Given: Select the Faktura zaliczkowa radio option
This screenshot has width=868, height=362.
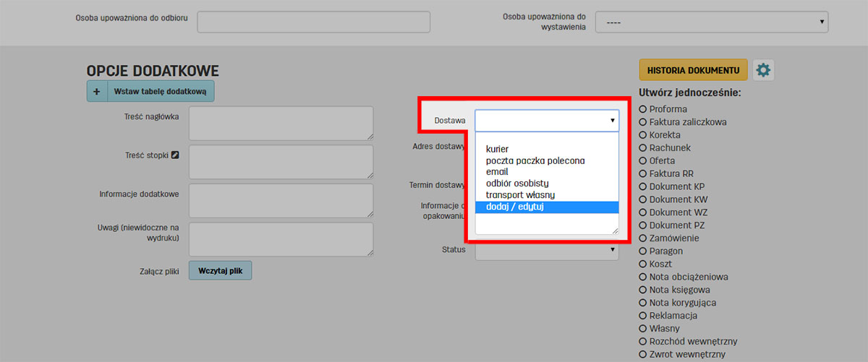Looking at the screenshot, I should 643,122.
